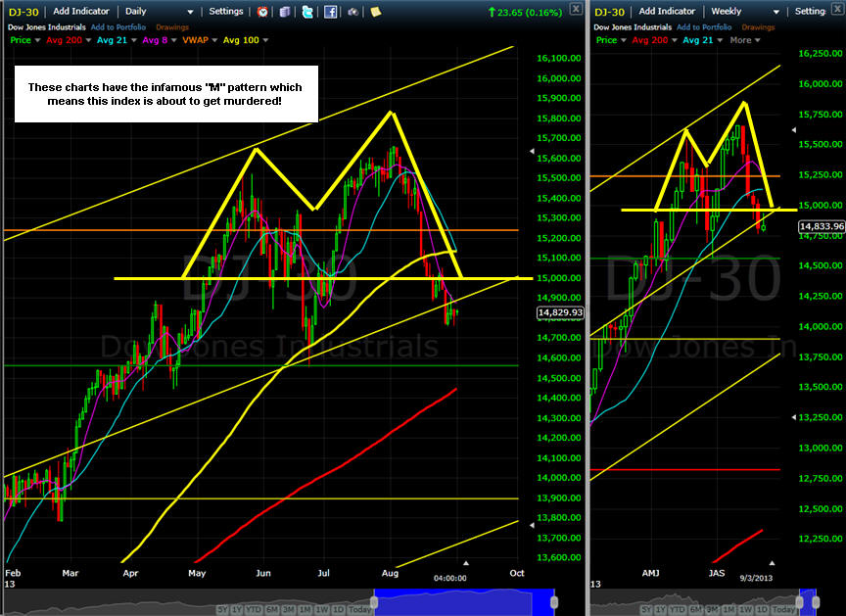Viewport: 846px width, 616px height.
Task: Select the YTD range button on daily chart
Action: (253, 608)
